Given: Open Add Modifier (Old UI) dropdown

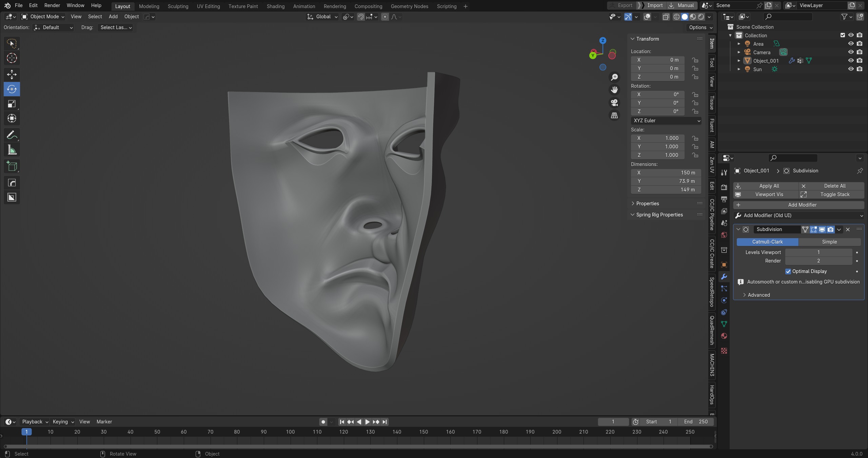Looking at the screenshot, I should tap(798, 215).
